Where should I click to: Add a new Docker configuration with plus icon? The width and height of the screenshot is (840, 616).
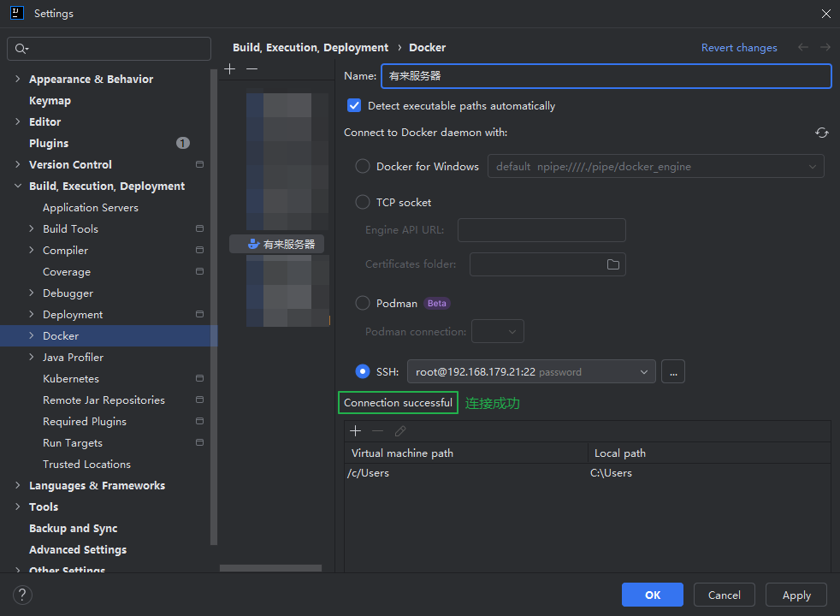point(230,69)
